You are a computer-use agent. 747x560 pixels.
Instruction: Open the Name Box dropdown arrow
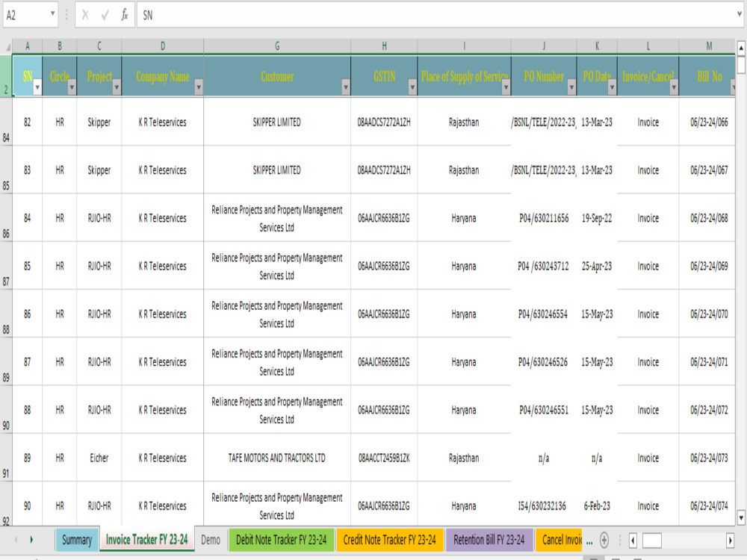tap(52, 13)
